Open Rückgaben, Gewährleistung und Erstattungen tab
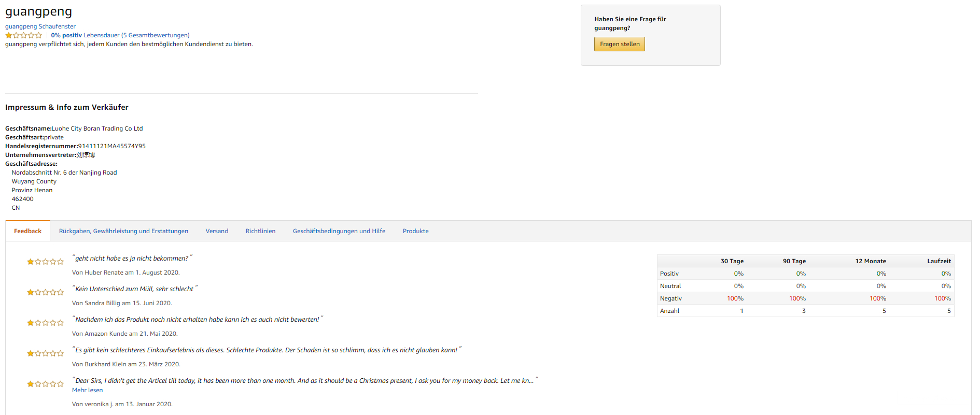 coord(123,231)
